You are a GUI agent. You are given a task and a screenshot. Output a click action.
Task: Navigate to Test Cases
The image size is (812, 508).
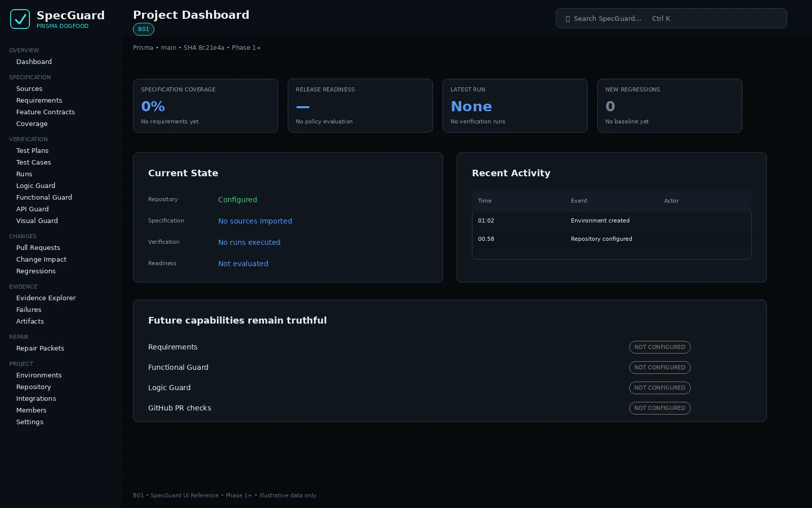pyautogui.click(x=33, y=163)
